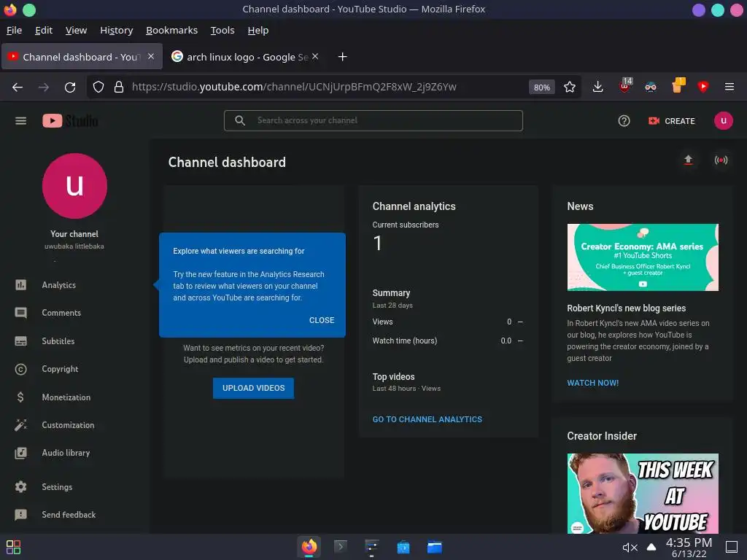The height and width of the screenshot is (560, 747).
Task: Go back with Firefox back arrow
Action: pyautogui.click(x=18, y=87)
